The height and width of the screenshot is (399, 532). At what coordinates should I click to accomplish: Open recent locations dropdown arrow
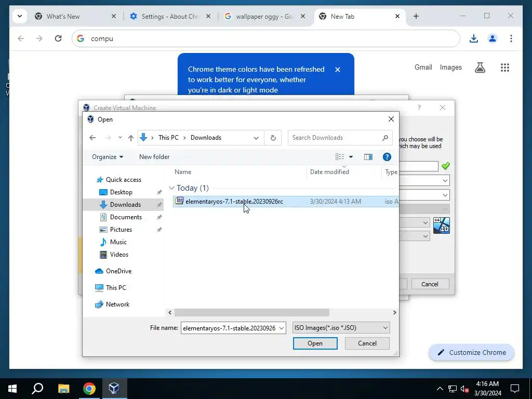pyautogui.click(x=120, y=138)
